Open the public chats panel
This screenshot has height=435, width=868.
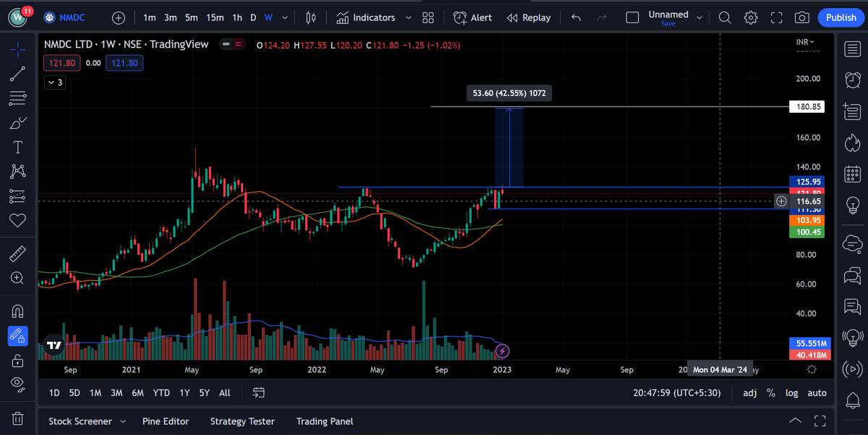tap(851, 274)
